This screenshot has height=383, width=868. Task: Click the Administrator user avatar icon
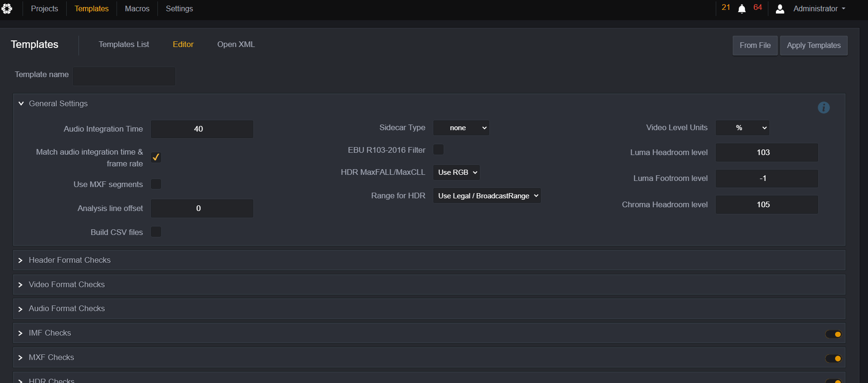click(x=780, y=9)
